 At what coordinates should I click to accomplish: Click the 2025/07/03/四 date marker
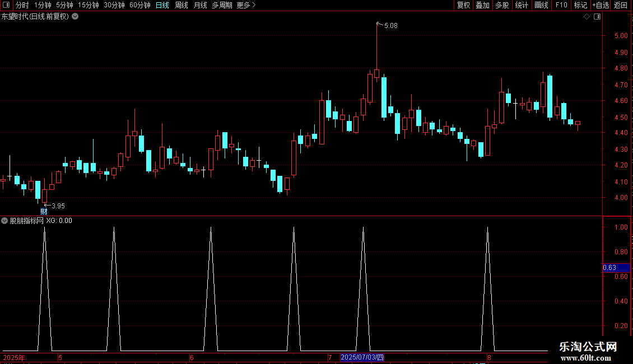pyautogui.click(x=362, y=357)
